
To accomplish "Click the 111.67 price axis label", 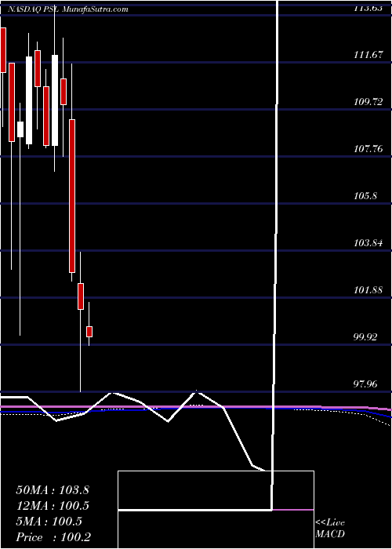I will point(368,55).
